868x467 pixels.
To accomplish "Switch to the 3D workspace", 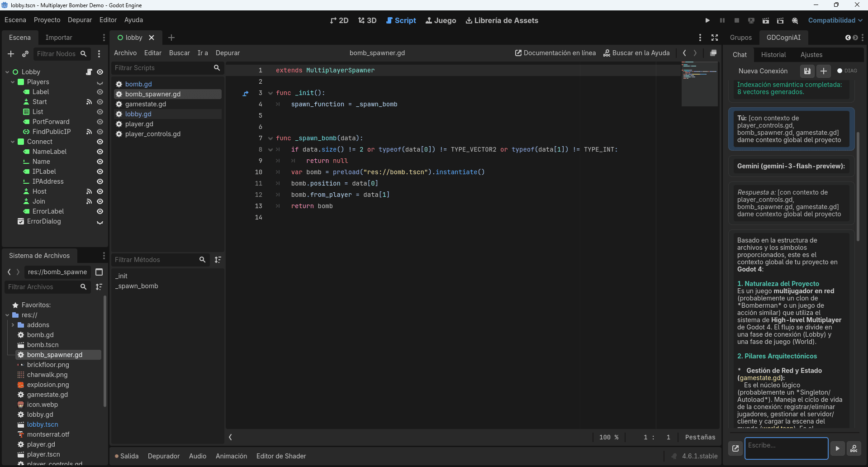I will point(367,20).
